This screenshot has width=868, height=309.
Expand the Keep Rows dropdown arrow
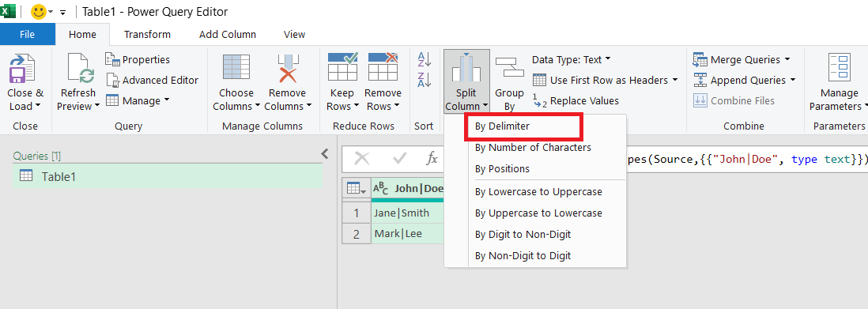(x=357, y=107)
